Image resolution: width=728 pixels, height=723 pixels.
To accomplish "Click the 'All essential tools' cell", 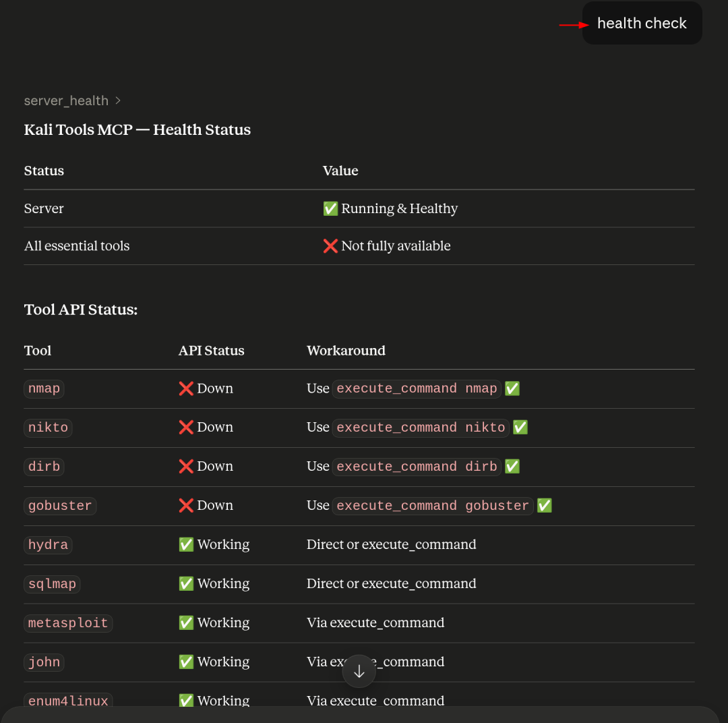I will click(x=77, y=245).
